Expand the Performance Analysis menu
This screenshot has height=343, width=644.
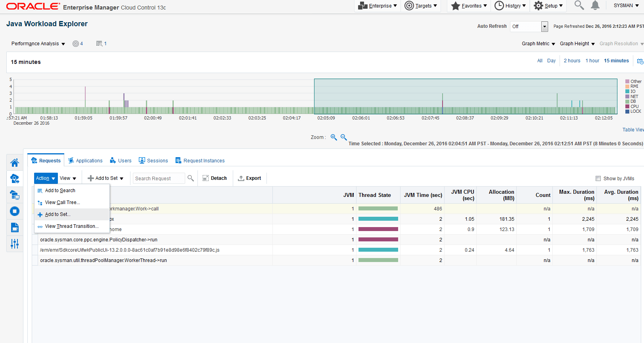[x=38, y=44]
